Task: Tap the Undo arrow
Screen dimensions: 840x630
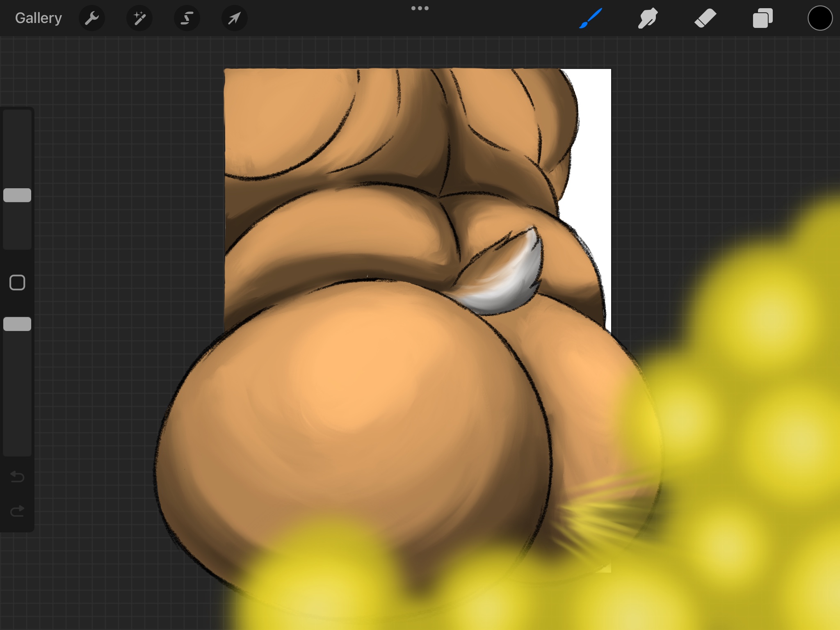Action: tap(17, 477)
